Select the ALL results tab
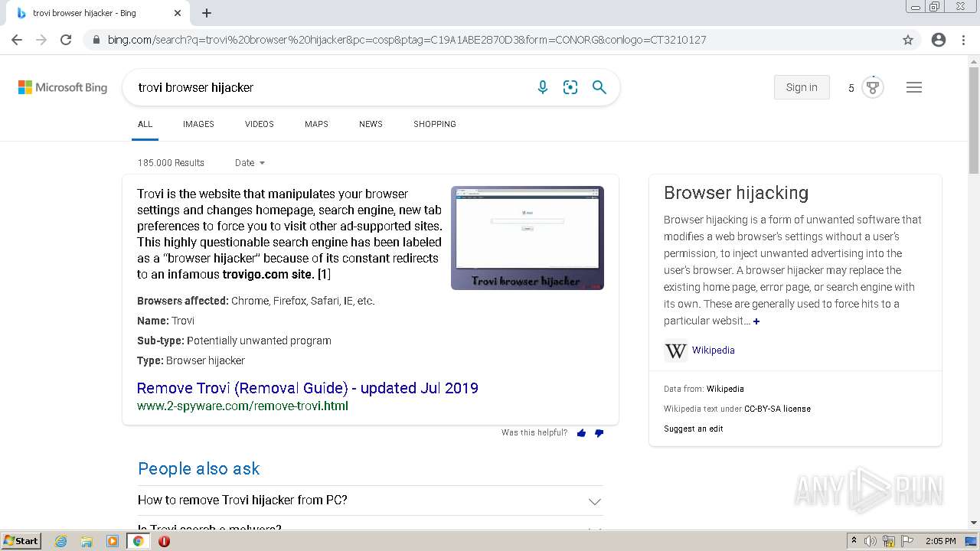This screenshot has height=551, width=980. (145, 124)
